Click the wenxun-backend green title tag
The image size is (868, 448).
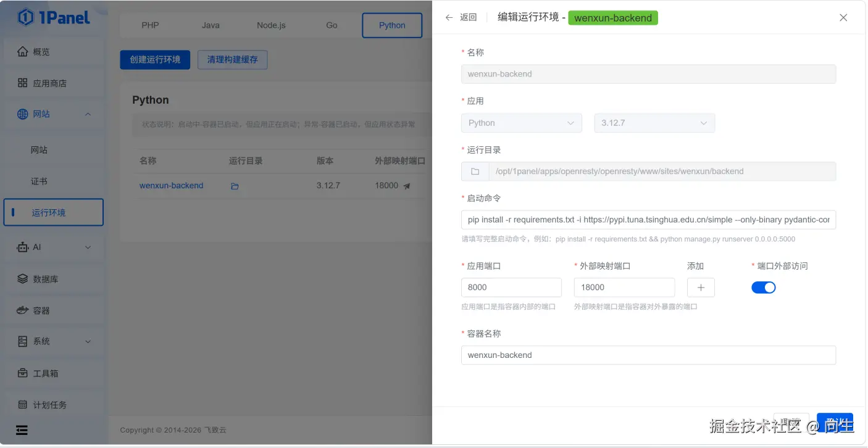click(613, 18)
